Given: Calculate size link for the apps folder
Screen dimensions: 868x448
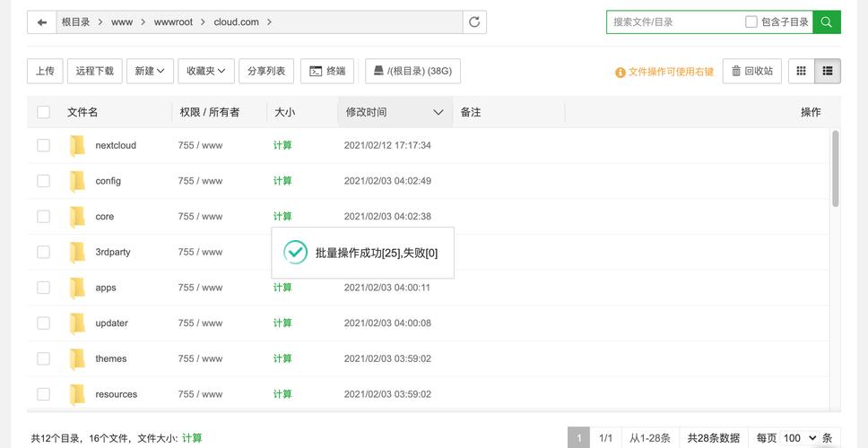Looking at the screenshot, I should (282, 288).
